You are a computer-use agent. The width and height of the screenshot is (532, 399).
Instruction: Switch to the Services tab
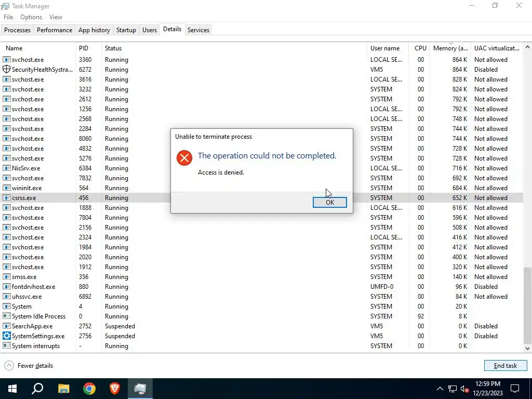click(x=198, y=30)
